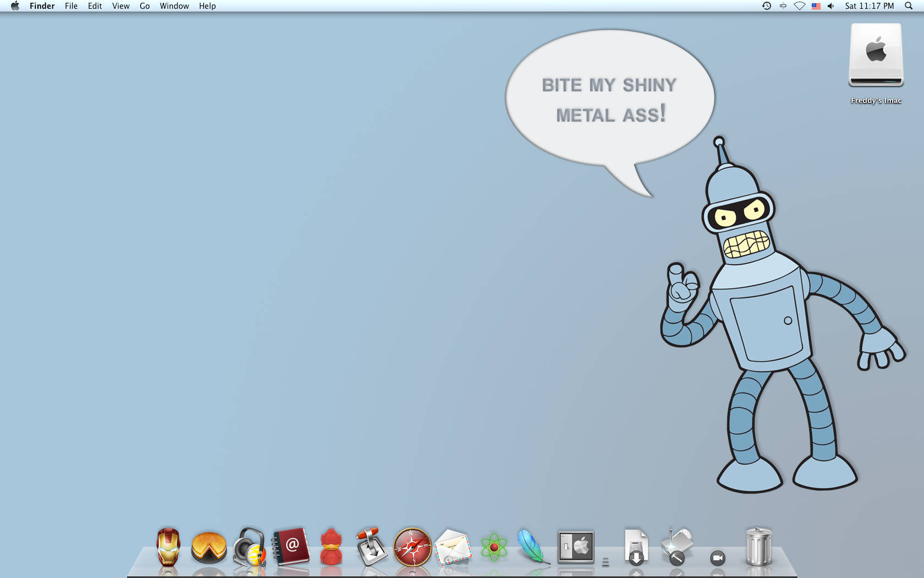Launch the green atom dock icon
924x578 pixels.
click(x=494, y=547)
